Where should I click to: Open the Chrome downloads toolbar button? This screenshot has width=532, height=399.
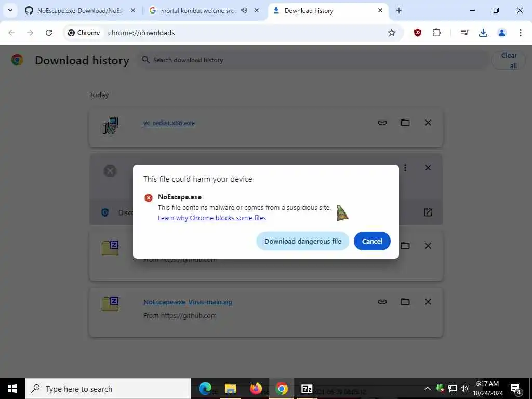[x=483, y=33]
